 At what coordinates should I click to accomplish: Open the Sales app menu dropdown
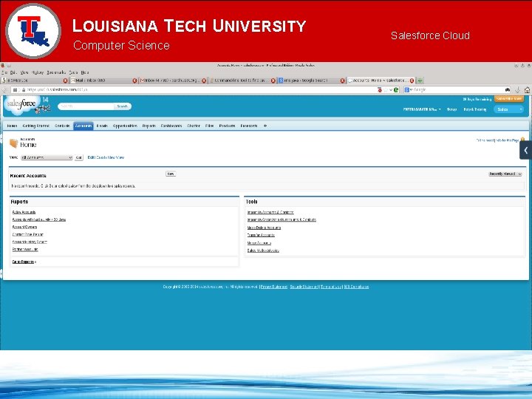point(509,109)
